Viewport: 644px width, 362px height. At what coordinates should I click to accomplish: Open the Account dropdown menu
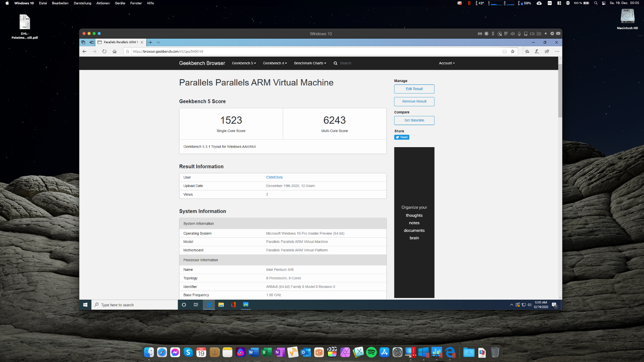447,63
